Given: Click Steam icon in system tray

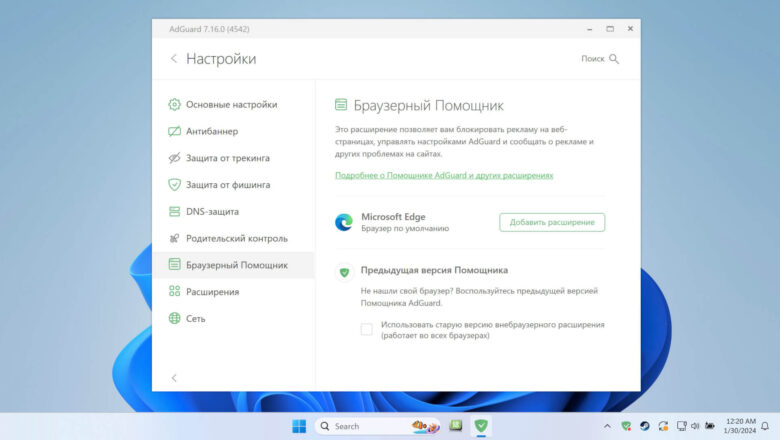Looking at the screenshot, I should pos(645,426).
